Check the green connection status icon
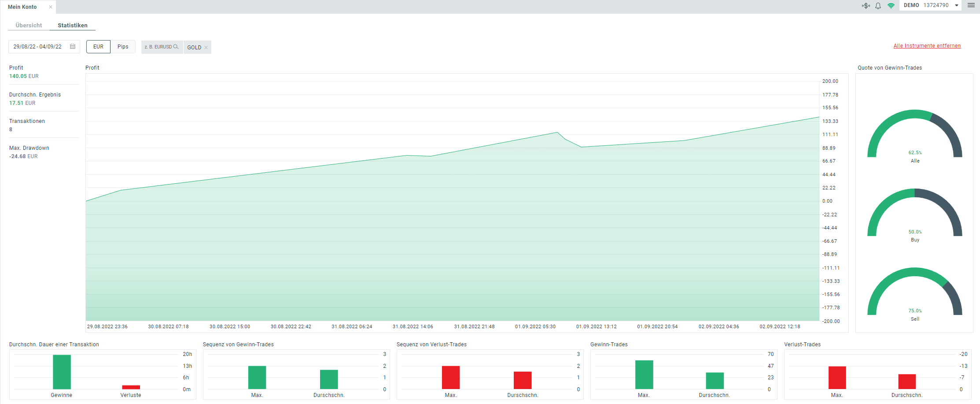This screenshot has height=404, width=980. [x=891, y=6]
